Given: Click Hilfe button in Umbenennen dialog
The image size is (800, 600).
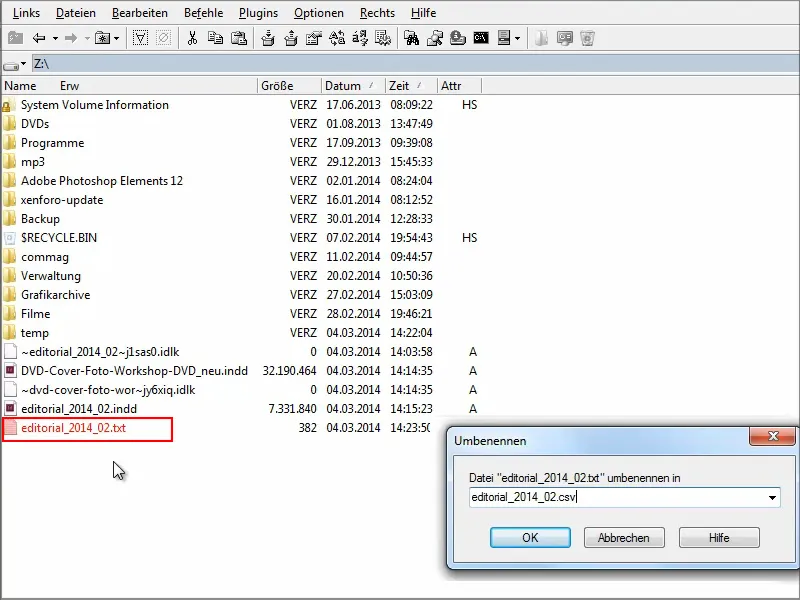Looking at the screenshot, I should point(719,538).
